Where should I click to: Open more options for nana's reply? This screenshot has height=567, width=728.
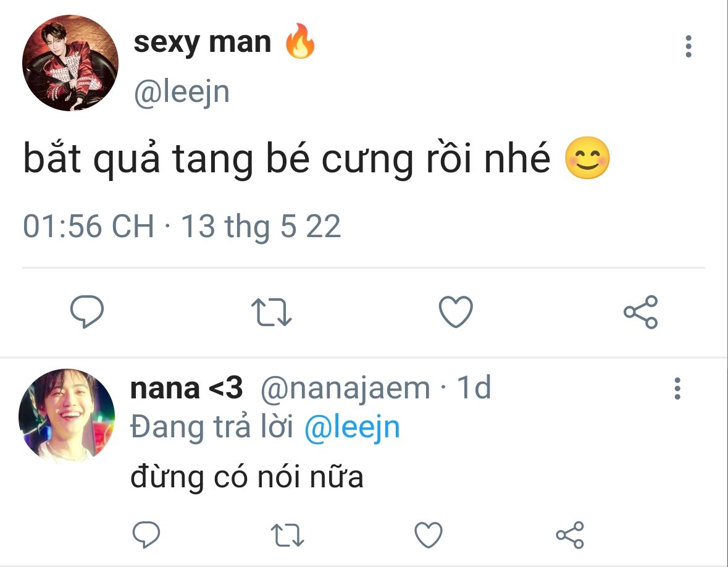pos(677,388)
